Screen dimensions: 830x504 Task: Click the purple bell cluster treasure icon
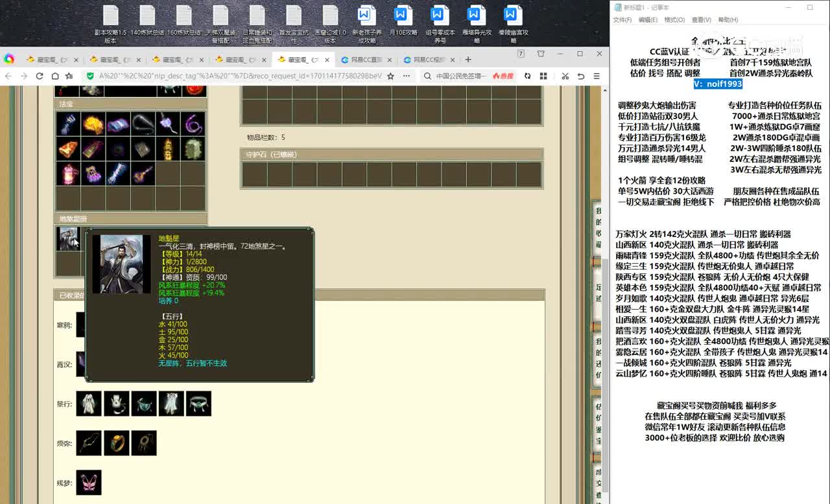click(93, 174)
